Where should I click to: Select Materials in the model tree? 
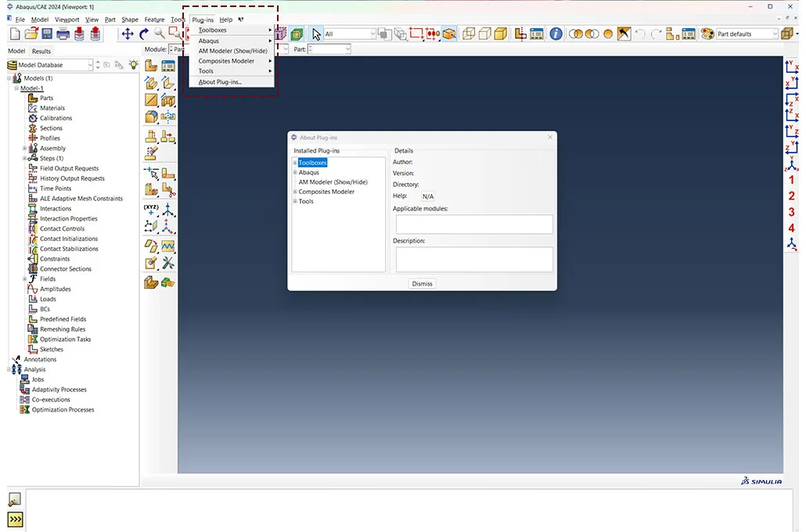pos(52,108)
